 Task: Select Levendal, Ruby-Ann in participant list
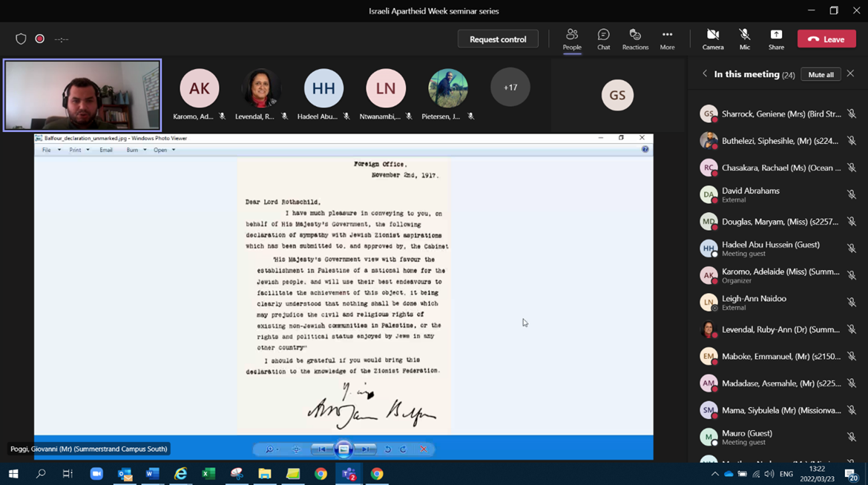[777, 329]
